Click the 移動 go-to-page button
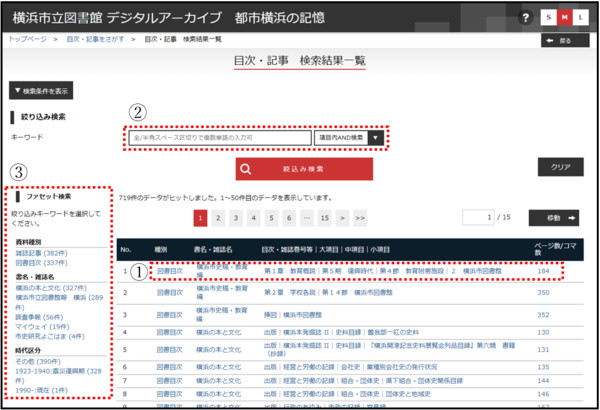This screenshot has width=600, height=410. 559,217
